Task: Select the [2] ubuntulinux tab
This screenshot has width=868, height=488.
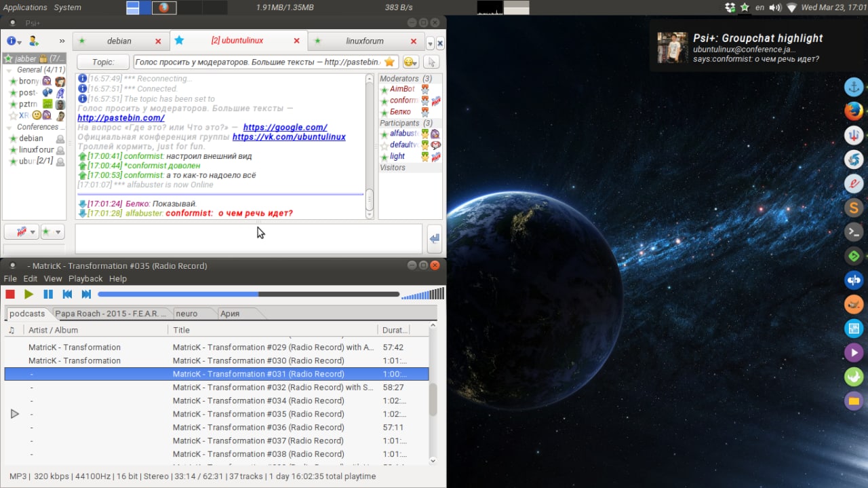Action: tap(237, 41)
